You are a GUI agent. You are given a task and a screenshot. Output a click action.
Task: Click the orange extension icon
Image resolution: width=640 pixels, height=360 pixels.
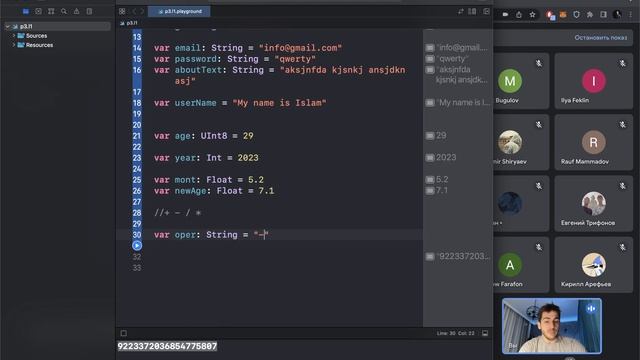(563, 15)
